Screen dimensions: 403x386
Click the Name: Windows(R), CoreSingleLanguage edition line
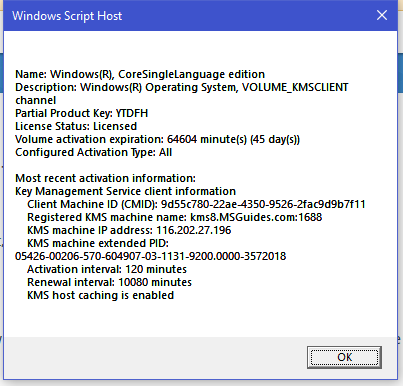[140, 74]
